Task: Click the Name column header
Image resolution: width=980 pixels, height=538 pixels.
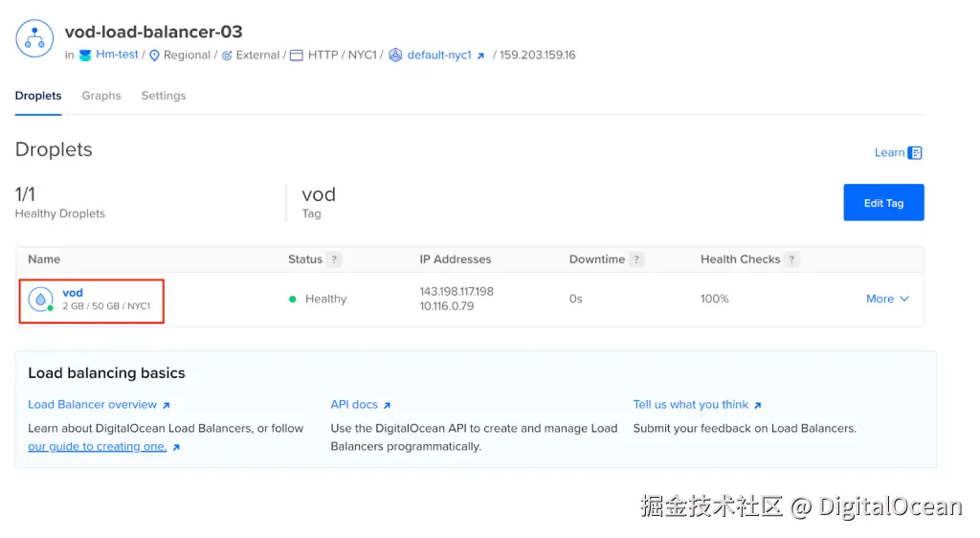Action: click(x=44, y=259)
